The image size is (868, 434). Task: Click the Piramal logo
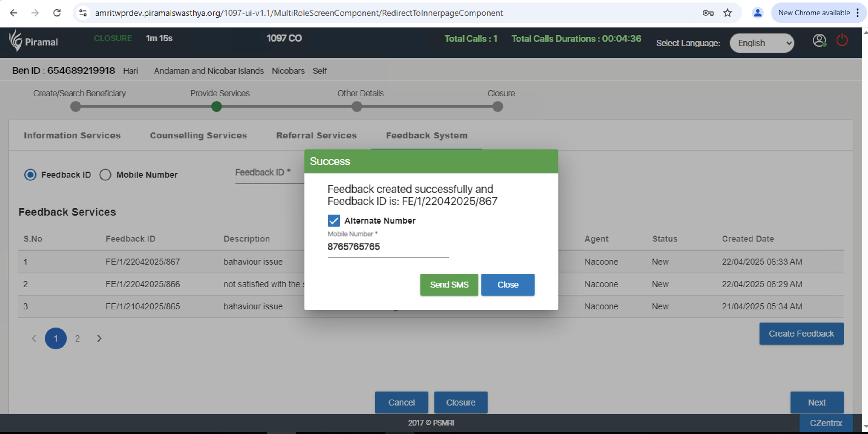(x=33, y=41)
